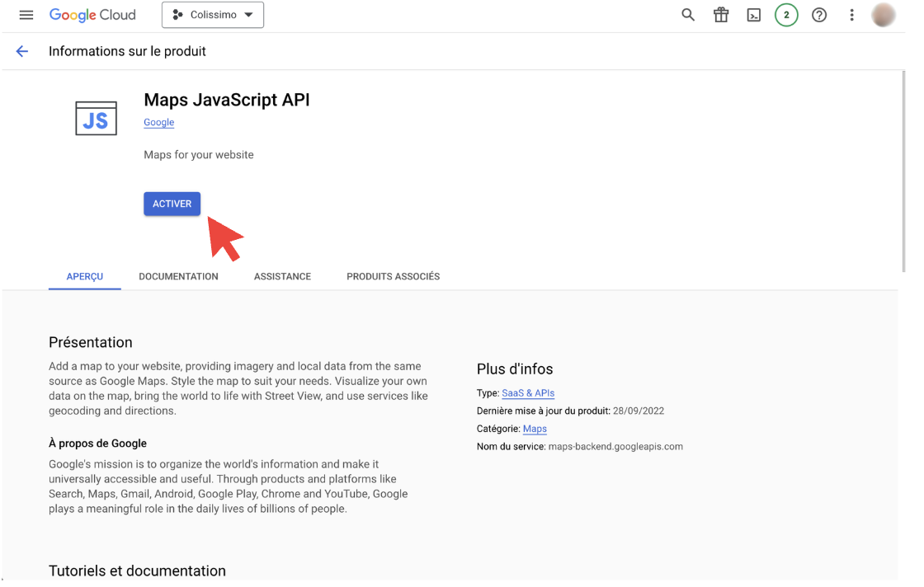Viewport: 924px width, 587px height.
Task: Switch to the ASSISTANCE tab
Action: click(x=282, y=277)
